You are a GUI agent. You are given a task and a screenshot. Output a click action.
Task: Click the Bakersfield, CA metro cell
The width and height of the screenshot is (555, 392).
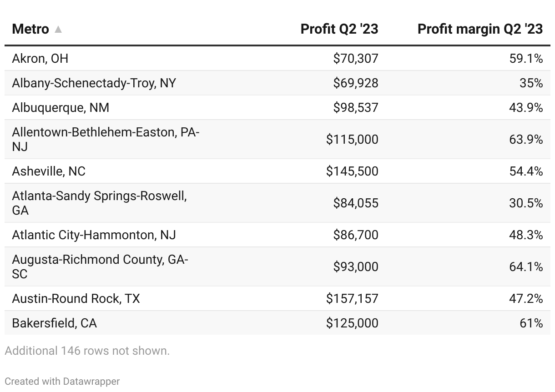tap(54, 323)
